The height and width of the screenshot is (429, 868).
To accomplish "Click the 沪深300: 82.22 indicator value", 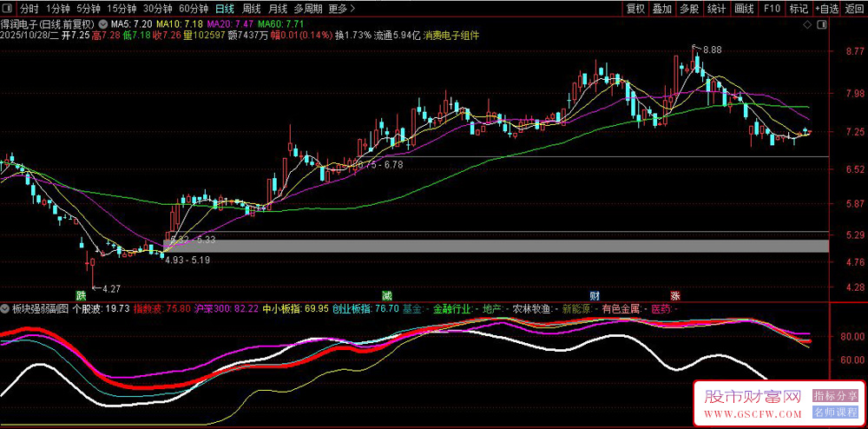I will (x=227, y=309).
